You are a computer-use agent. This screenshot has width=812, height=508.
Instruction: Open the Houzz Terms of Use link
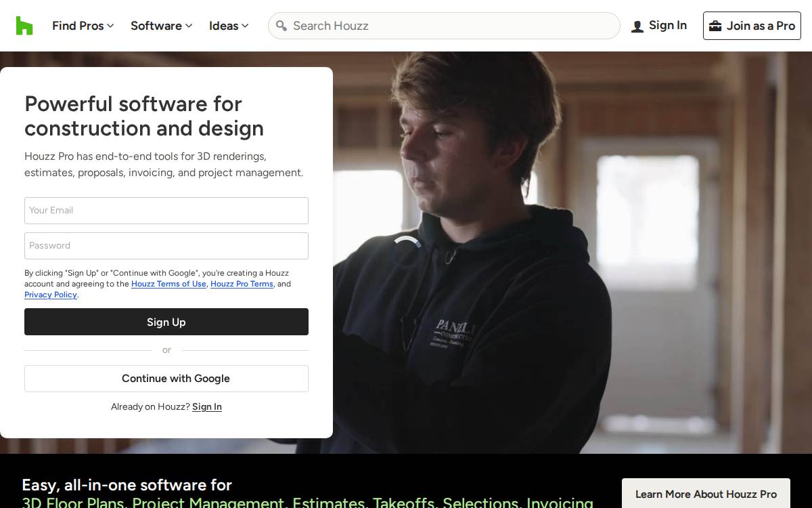click(168, 284)
